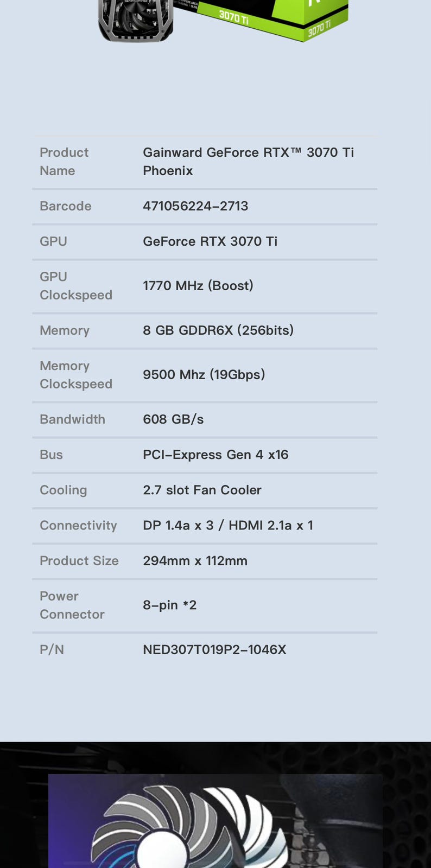Select the product name Gainward GeForce RTX 3070 Ti Phoenix

click(248, 162)
